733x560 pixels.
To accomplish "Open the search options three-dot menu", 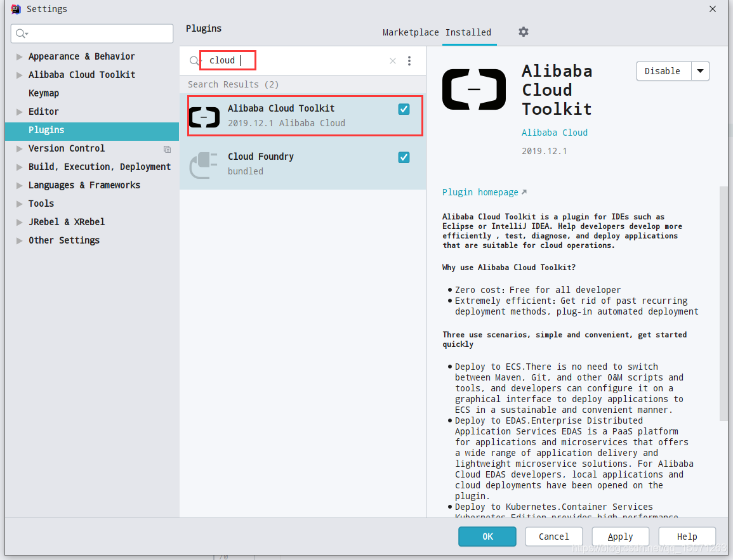I will [409, 61].
